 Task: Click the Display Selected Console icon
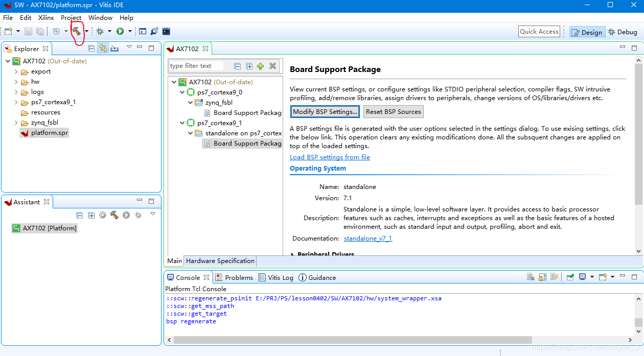coord(582,277)
